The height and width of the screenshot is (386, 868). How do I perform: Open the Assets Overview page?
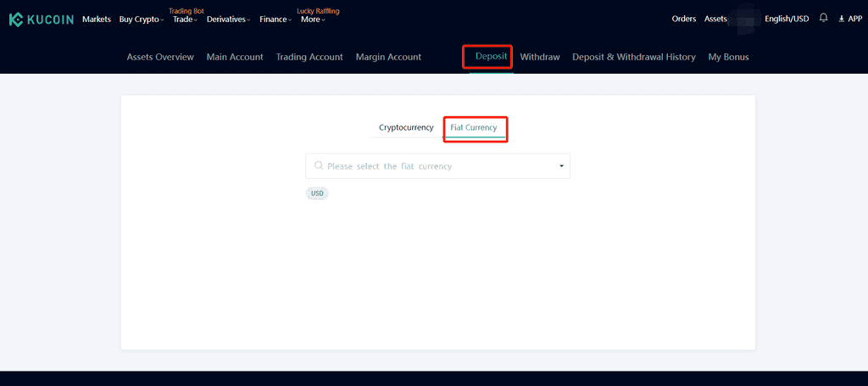tap(160, 57)
